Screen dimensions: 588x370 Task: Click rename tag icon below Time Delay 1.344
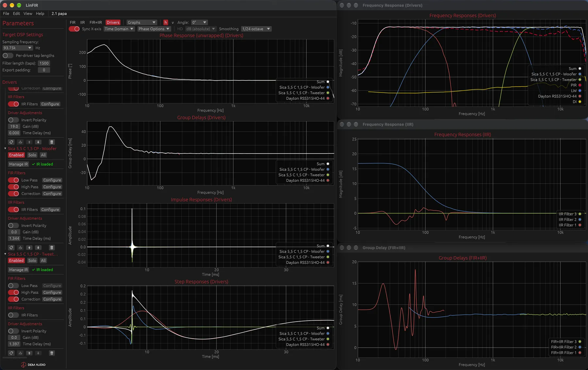tap(11, 247)
